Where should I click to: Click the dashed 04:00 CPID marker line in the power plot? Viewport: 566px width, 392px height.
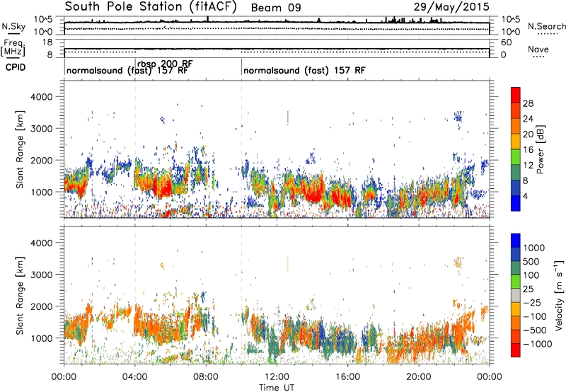coord(135,149)
